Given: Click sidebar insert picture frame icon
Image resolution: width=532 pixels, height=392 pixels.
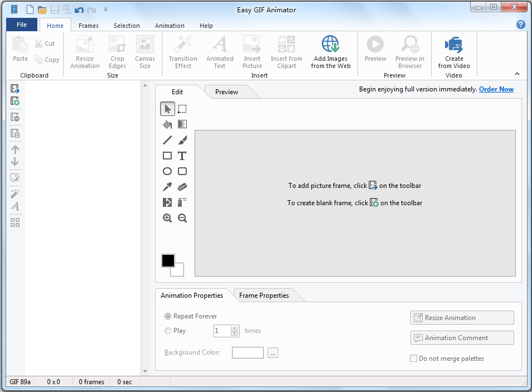Looking at the screenshot, I should tap(15, 89).
